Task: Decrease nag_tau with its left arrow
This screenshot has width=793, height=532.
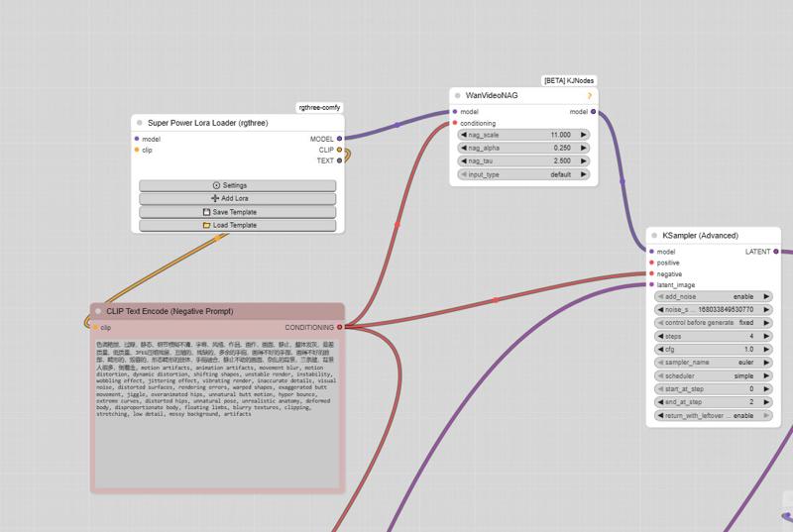Action: pyautogui.click(x=464, y=161)
